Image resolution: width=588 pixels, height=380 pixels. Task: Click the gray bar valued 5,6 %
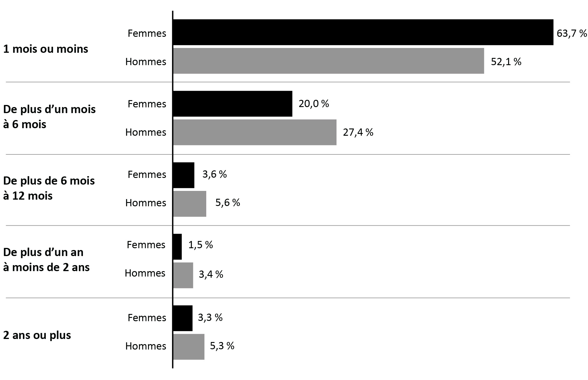coord(190,204)
